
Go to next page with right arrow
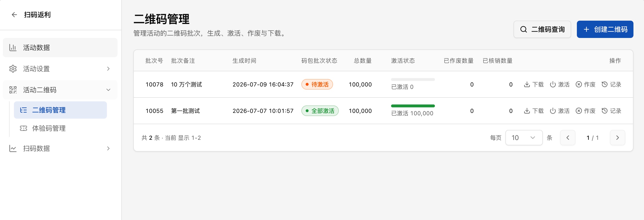pyautogui.click(x=617, y=138)
